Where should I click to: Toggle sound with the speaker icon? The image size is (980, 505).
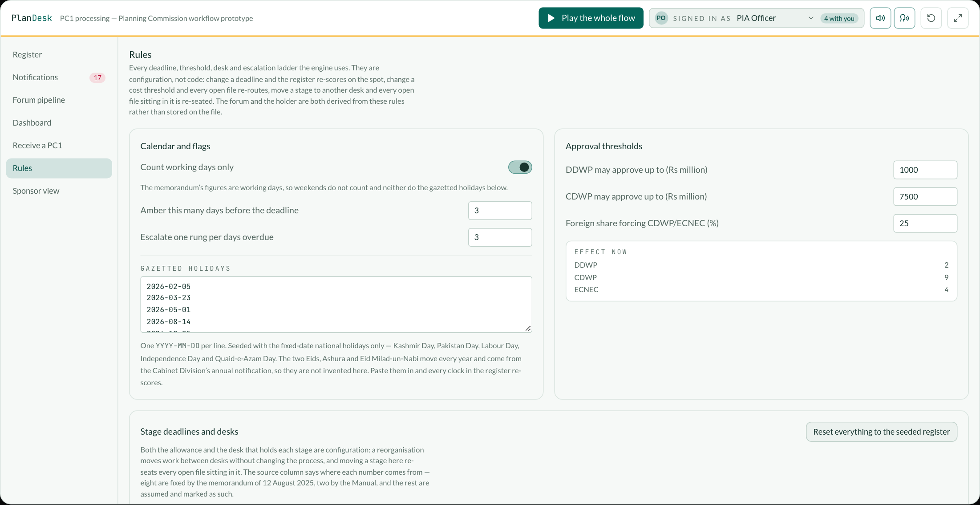[880, 18]
